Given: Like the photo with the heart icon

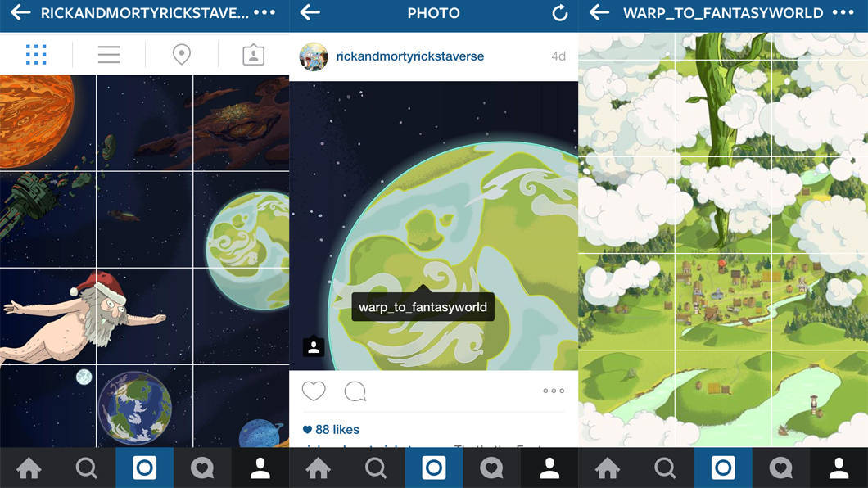Looking at the screenshot, I should [x=314, y=391].
